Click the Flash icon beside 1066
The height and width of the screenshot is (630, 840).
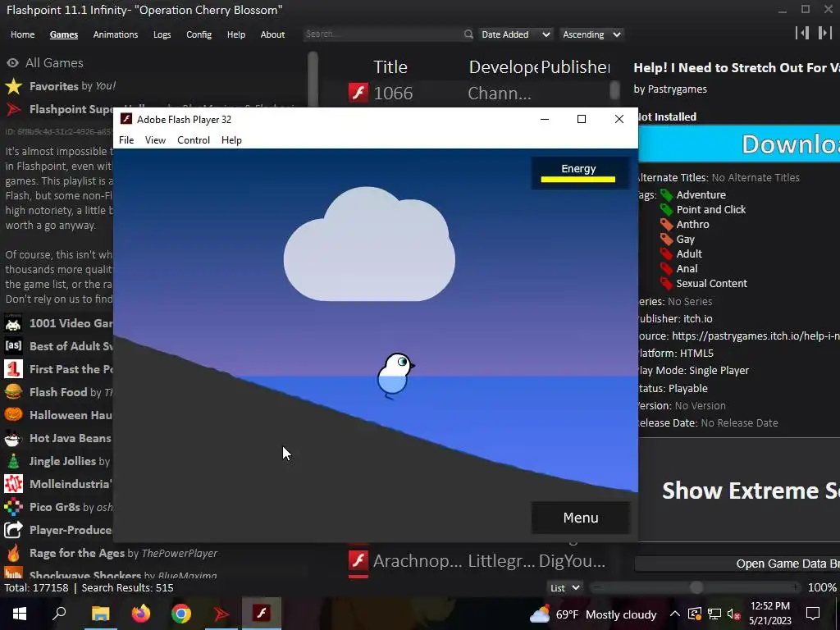pyautogui.click(x=358, y=93)
